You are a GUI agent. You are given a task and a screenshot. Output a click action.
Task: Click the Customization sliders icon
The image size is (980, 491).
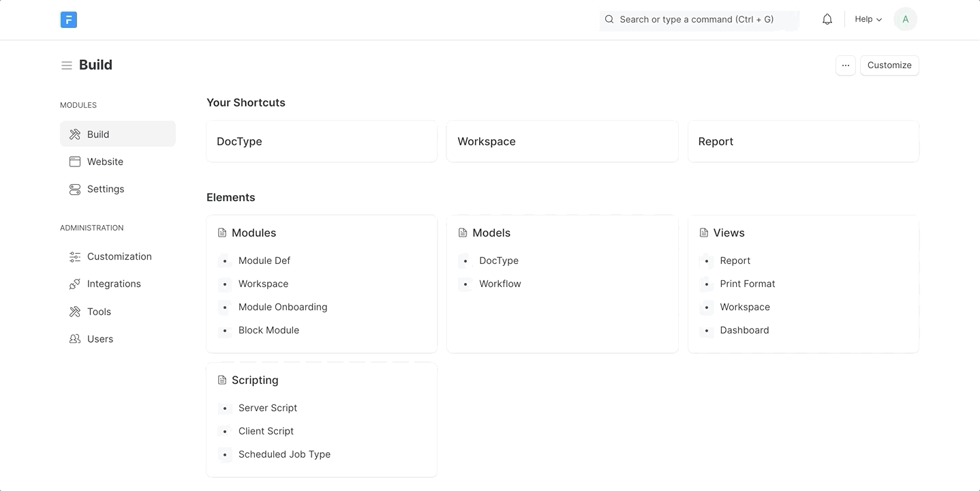(75, 257)
